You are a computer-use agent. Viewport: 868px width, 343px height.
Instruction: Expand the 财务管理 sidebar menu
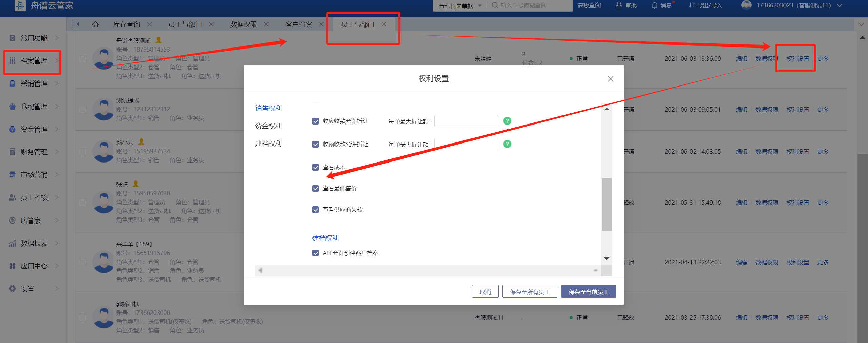(x=34, y=152)
